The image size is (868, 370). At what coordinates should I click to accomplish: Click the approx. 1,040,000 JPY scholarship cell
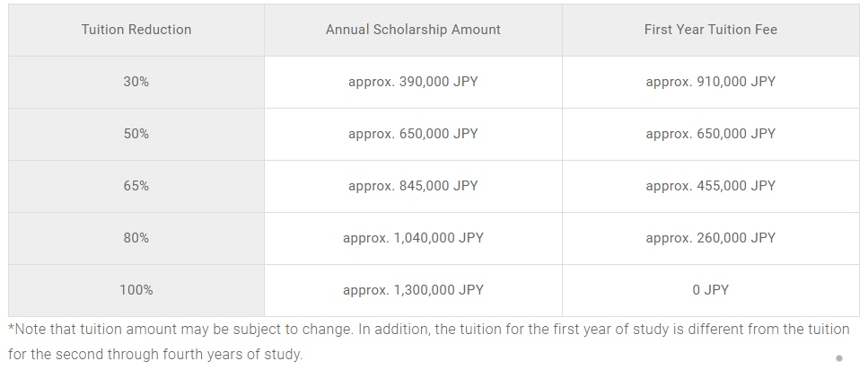pos(413,238)
